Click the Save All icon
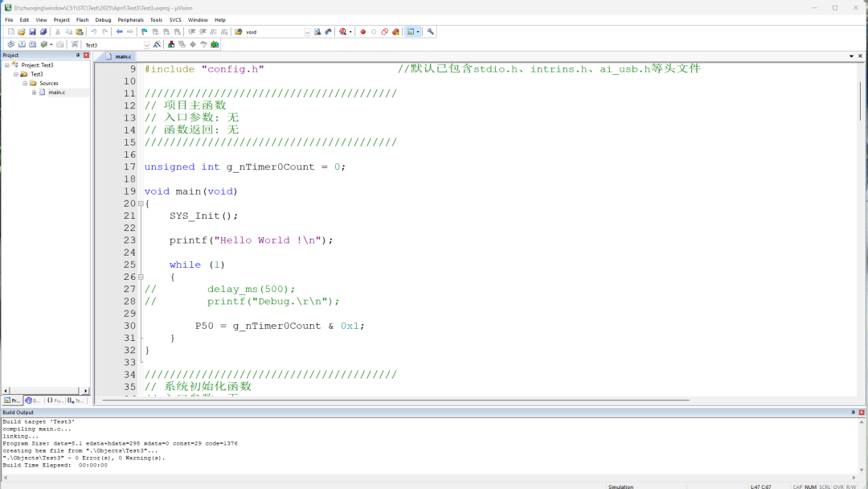The height and width of the screenshot is (489, 868). pyautogui.click(x=43, y=32)
